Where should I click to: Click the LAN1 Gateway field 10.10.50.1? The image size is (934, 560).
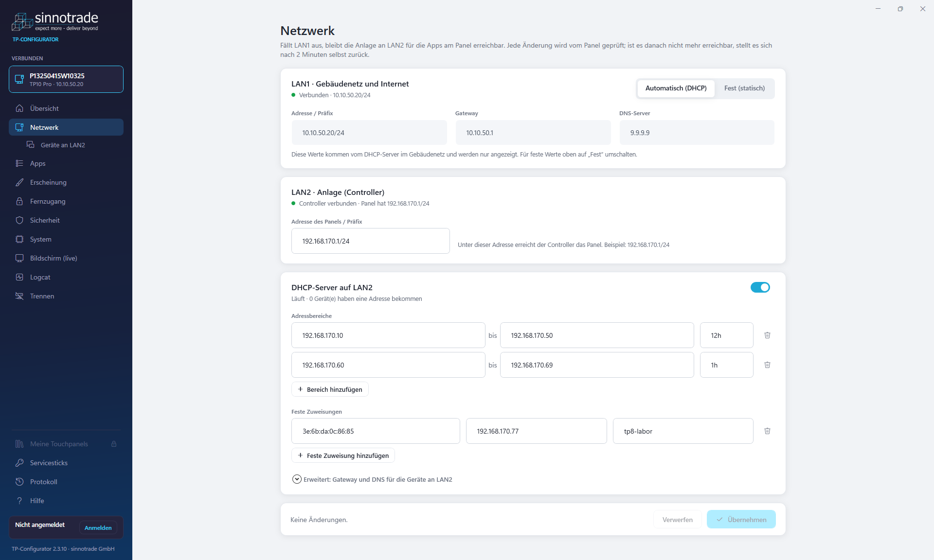[533, 133]
